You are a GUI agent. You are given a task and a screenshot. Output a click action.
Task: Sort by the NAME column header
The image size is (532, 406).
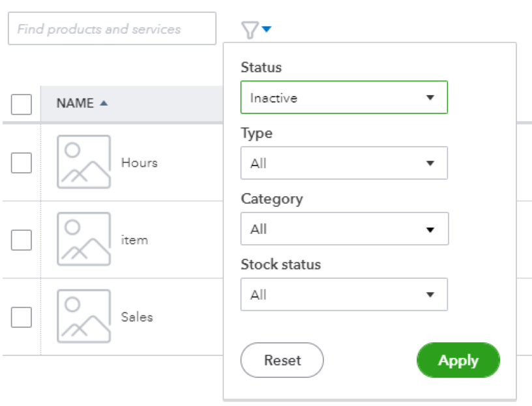[75, 104]
